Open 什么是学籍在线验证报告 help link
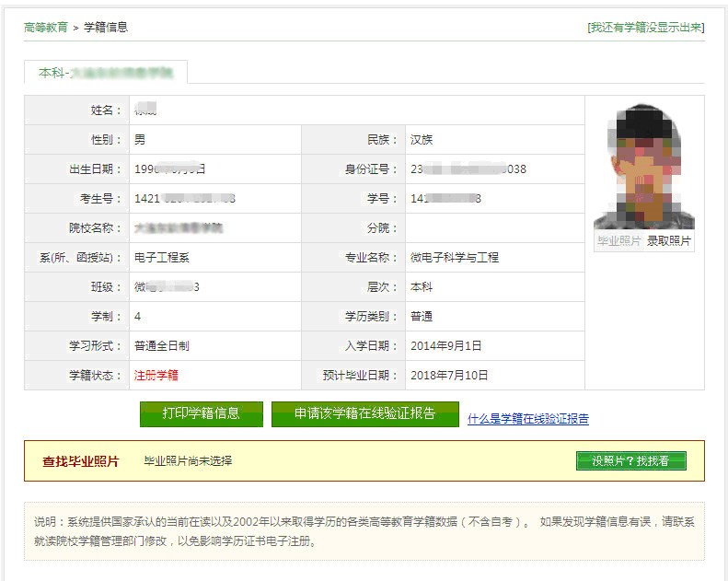 (527, 419)
